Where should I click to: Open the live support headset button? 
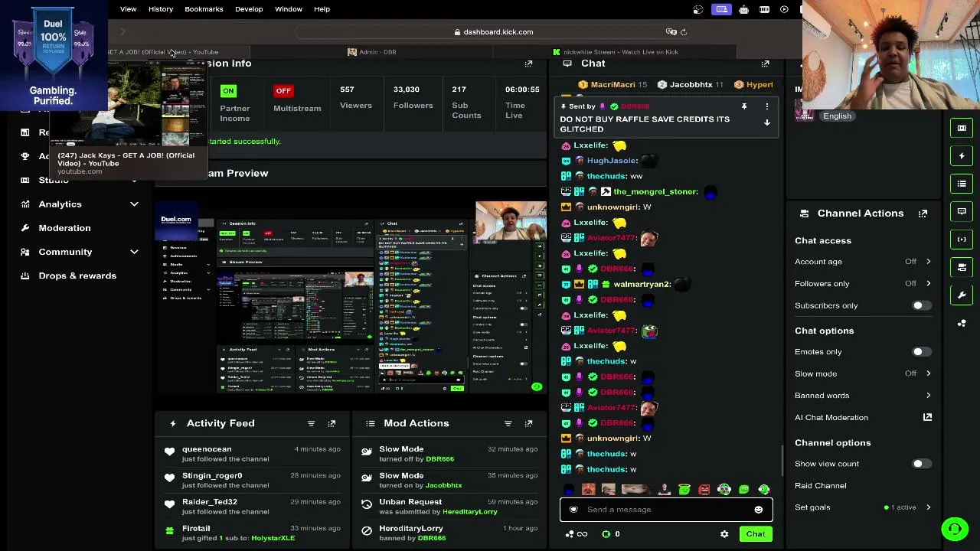[955, 529]
